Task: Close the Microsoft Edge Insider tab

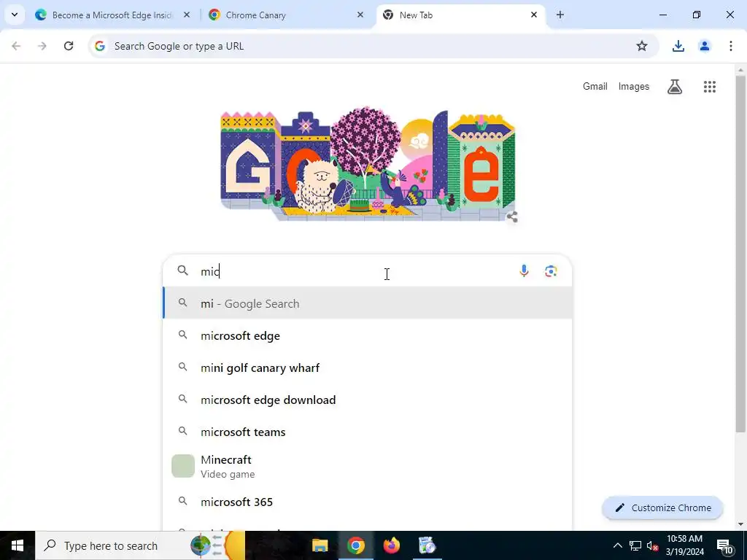Action: pyautogui.click(x=187, y=15)
